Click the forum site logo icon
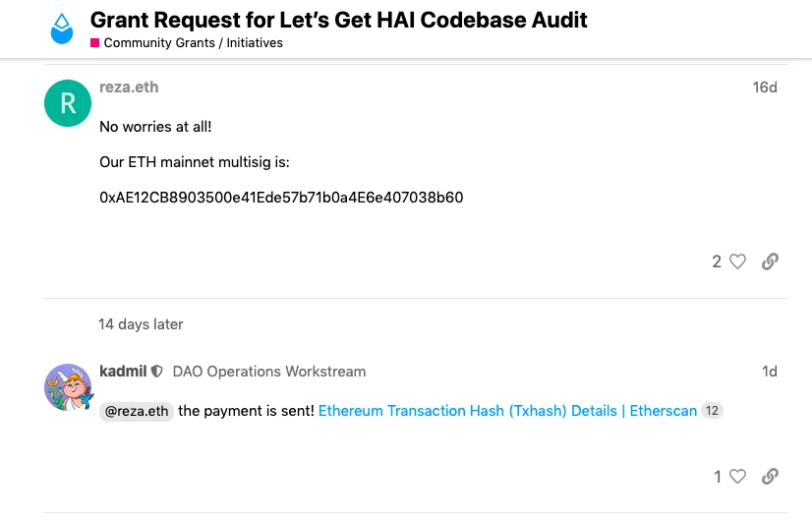The width and height of the screenshot is (812, 521). coord(62,29)
